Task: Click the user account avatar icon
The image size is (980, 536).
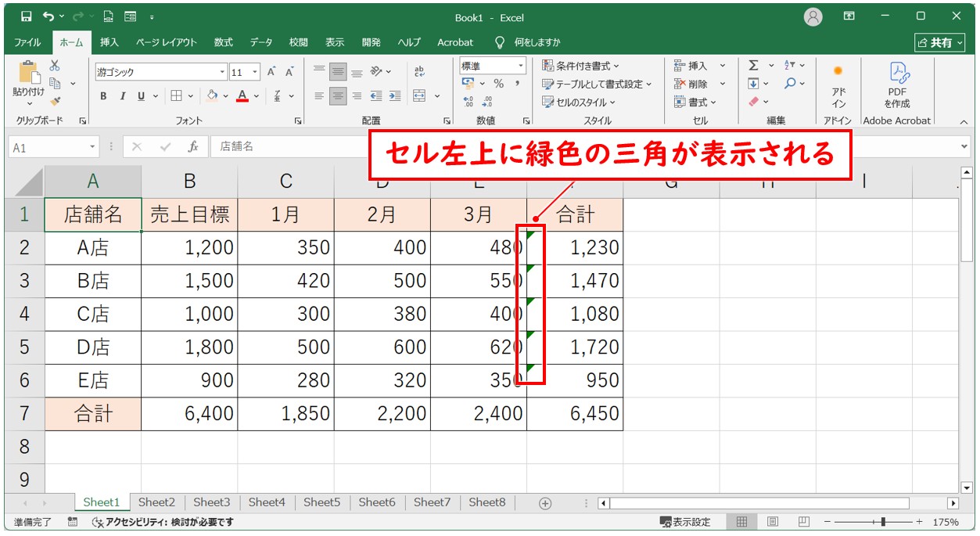Action: (813, 16)
